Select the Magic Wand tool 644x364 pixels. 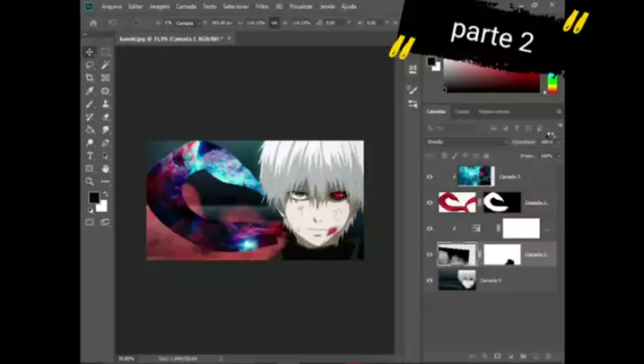click(x=106, y=65)
